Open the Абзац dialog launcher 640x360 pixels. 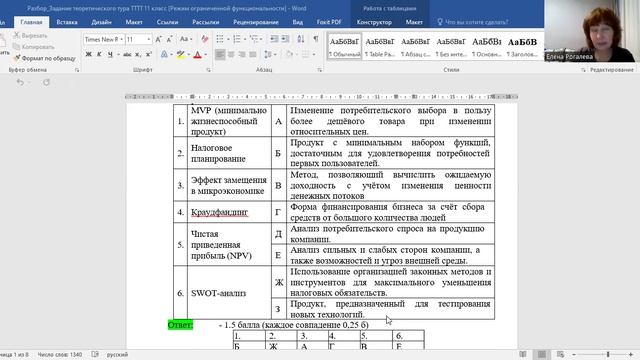[x=320, y=70]
